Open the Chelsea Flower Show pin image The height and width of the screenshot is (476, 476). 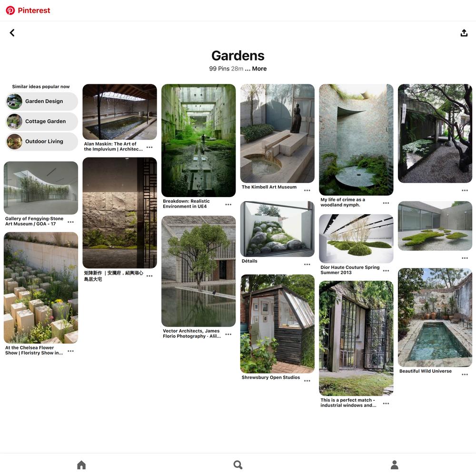pos(40,288)
